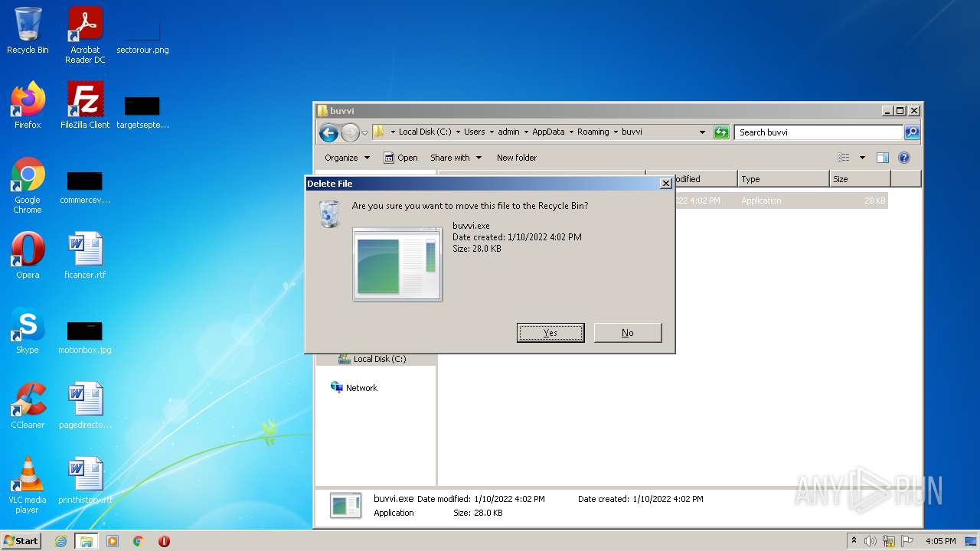Screen dimensions: 980x551
Task: Click the network tray icon
Action: coord(889,541)
